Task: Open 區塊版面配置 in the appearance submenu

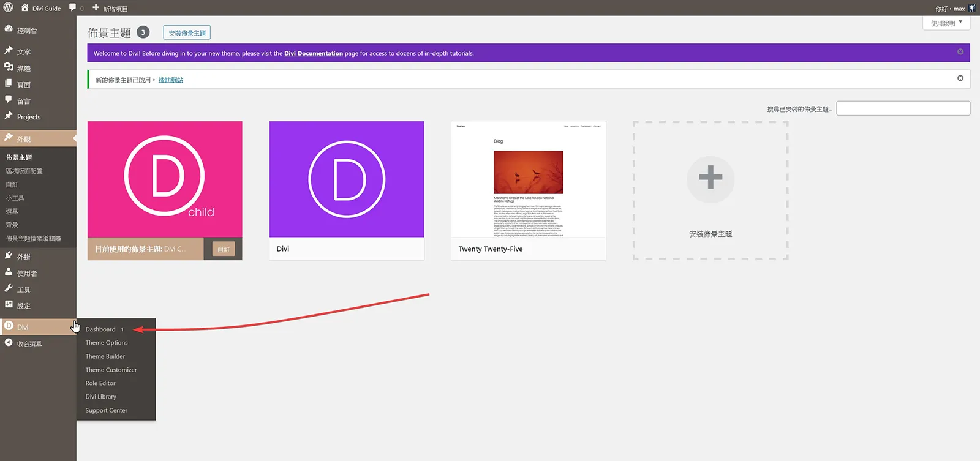Action: (24, 171)
